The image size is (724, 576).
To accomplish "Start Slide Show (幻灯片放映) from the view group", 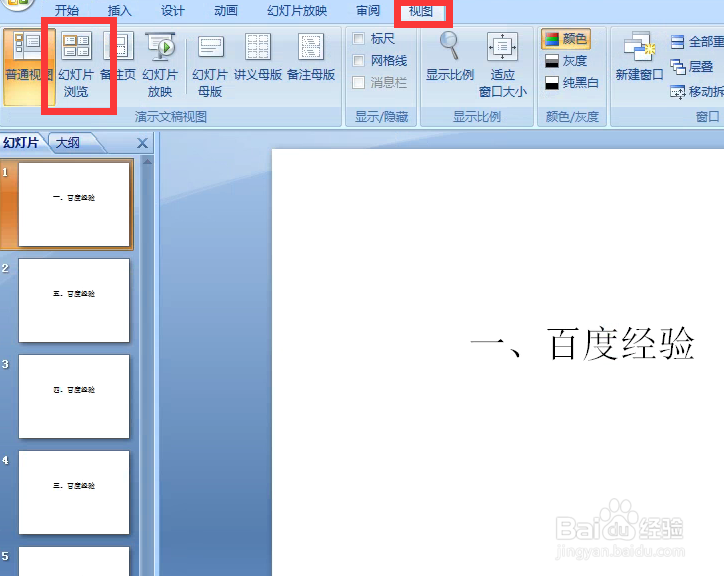I will pos(160,65).
